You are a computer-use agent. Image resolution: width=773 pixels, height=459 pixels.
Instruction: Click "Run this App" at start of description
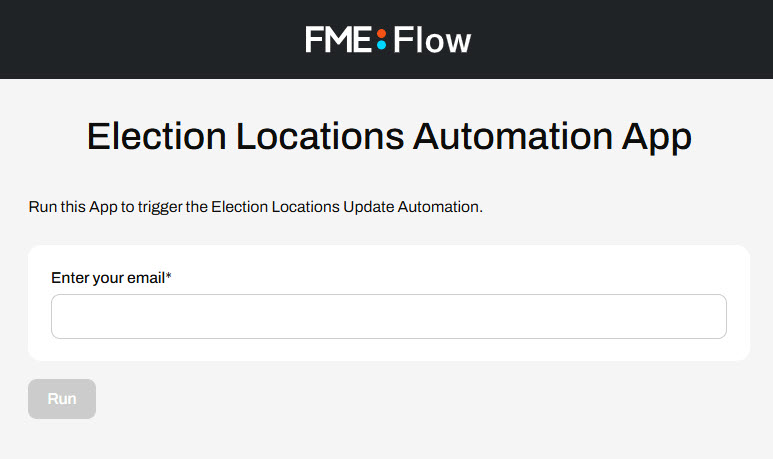[x=72, y=207]
